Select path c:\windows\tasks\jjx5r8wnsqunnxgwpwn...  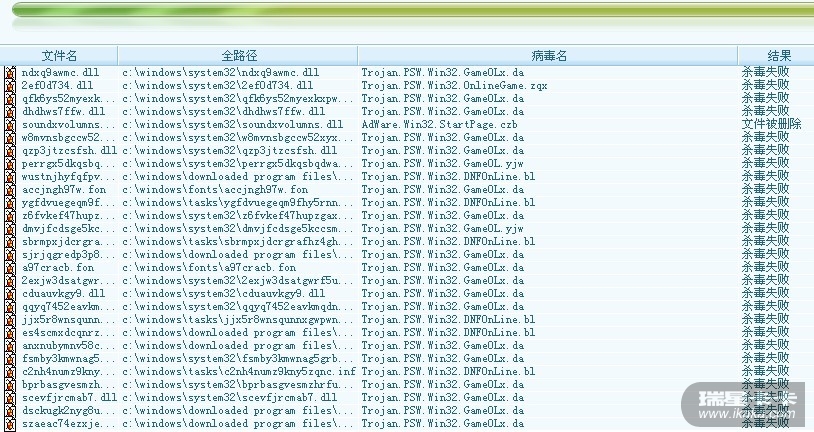coord(238,319)
